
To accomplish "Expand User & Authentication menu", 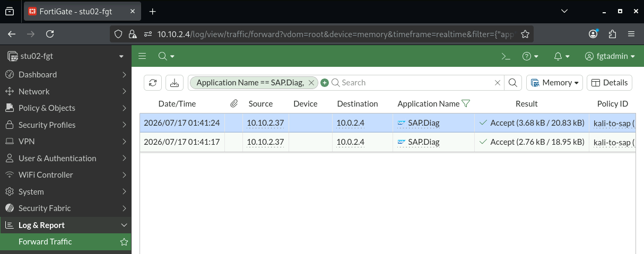I will pos(66,158).
